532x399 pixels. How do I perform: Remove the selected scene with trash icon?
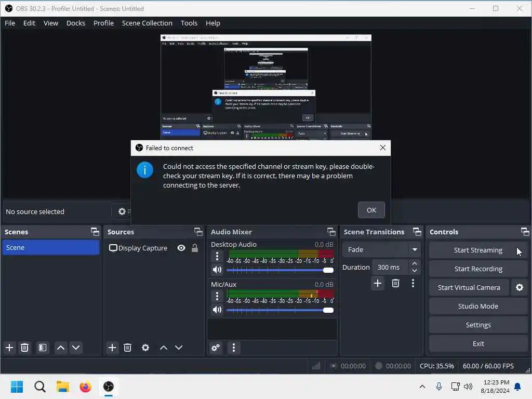[25, 348]
